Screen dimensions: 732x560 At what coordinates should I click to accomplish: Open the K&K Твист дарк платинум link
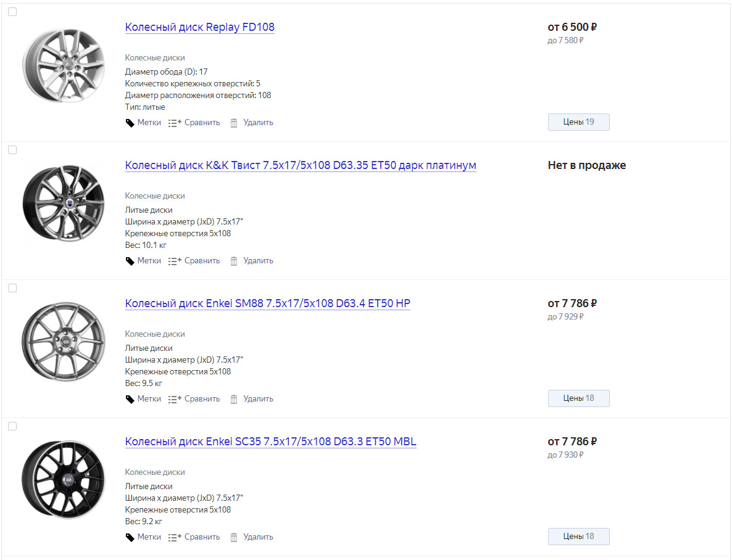pyautogui.click(x=301, y=165)
